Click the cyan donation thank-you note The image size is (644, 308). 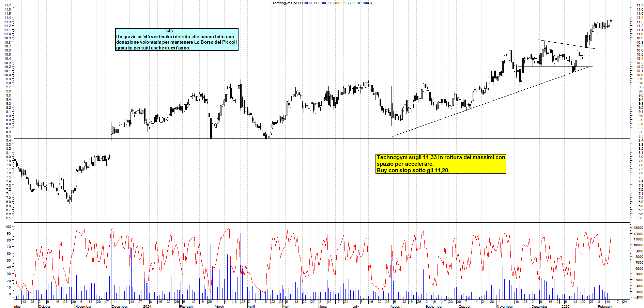[177, 39]
